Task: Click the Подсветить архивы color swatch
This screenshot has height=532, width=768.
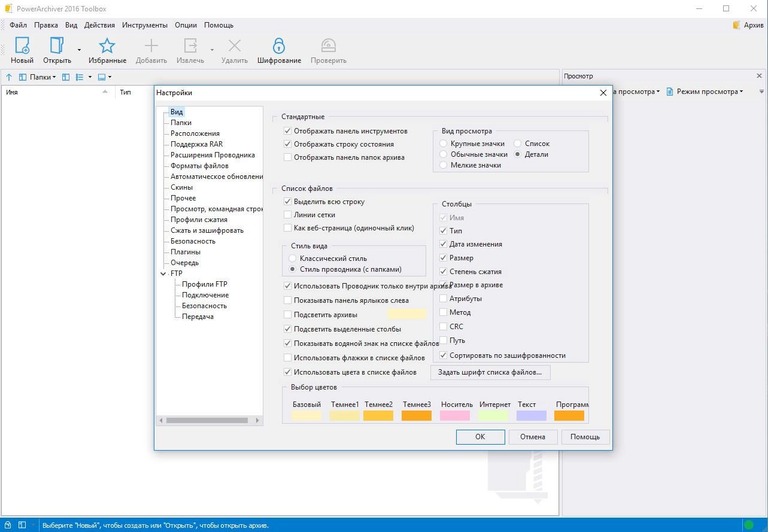Action: pos(407,314)
